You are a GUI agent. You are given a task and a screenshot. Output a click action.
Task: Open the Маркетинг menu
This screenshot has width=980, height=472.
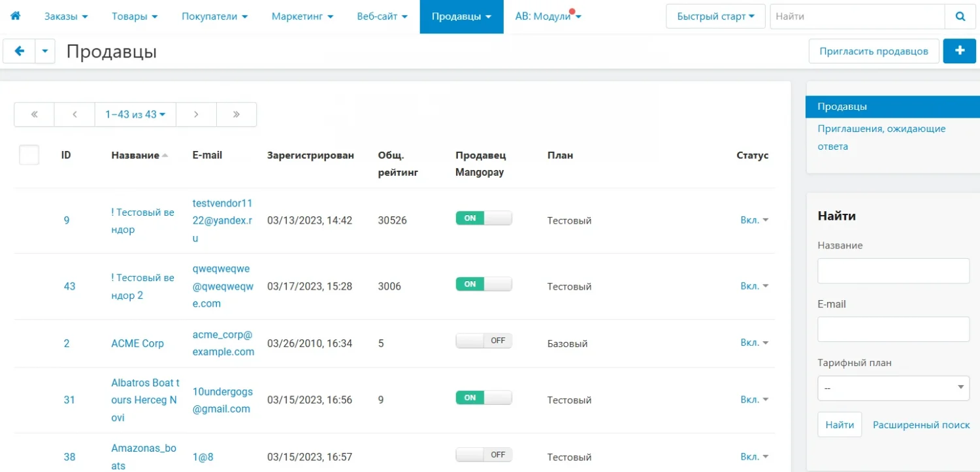point(302,17)
